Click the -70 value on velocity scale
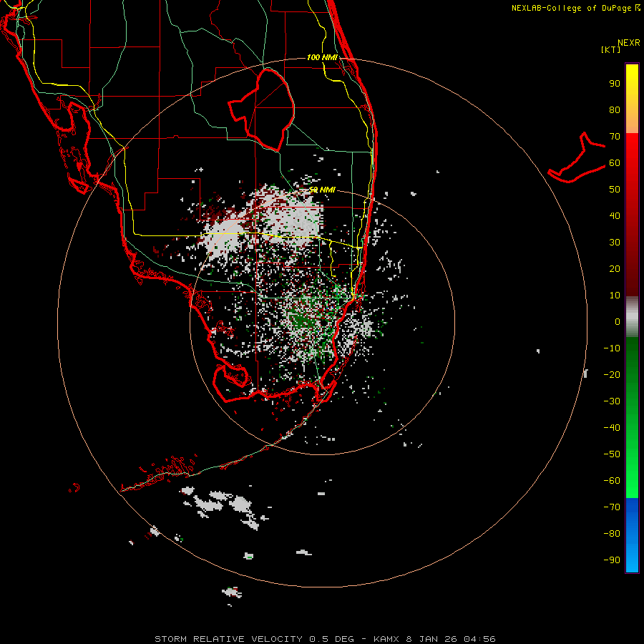Screen dimensions: 644x644 point(612,507)
